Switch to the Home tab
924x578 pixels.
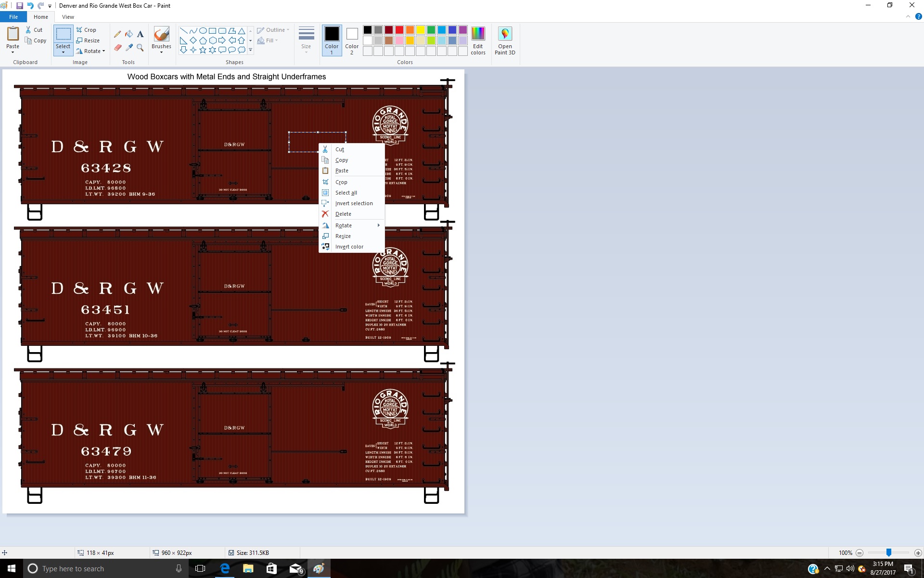(41, 17)
